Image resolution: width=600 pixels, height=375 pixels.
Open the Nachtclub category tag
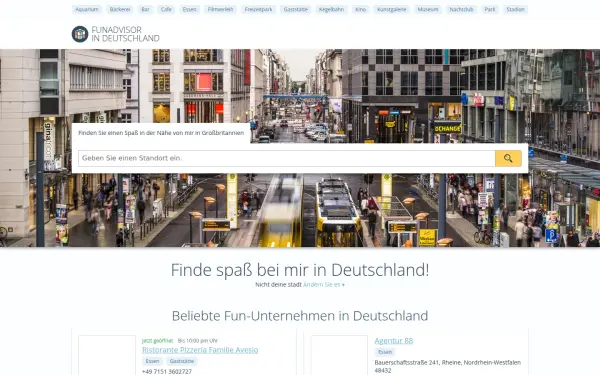(x=461, y=9)
